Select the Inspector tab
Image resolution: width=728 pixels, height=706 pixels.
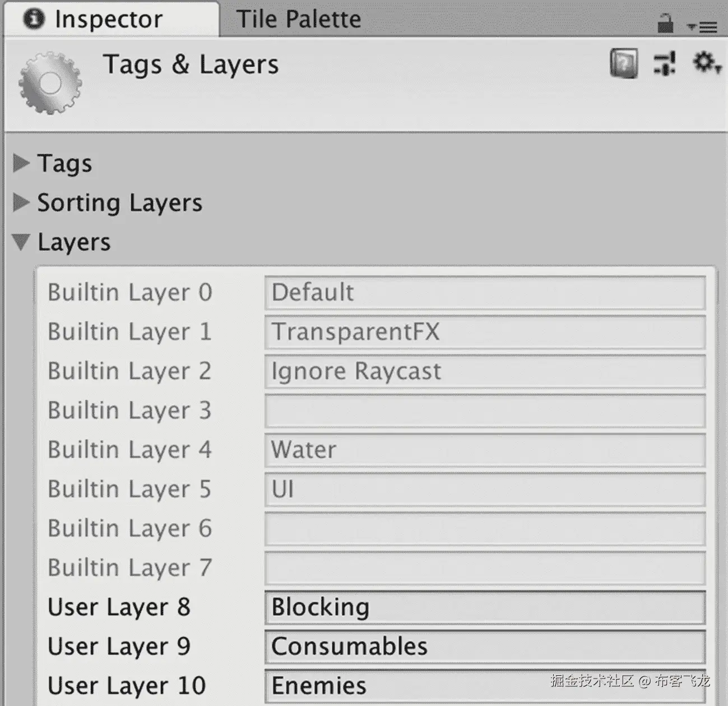[109, 20]
